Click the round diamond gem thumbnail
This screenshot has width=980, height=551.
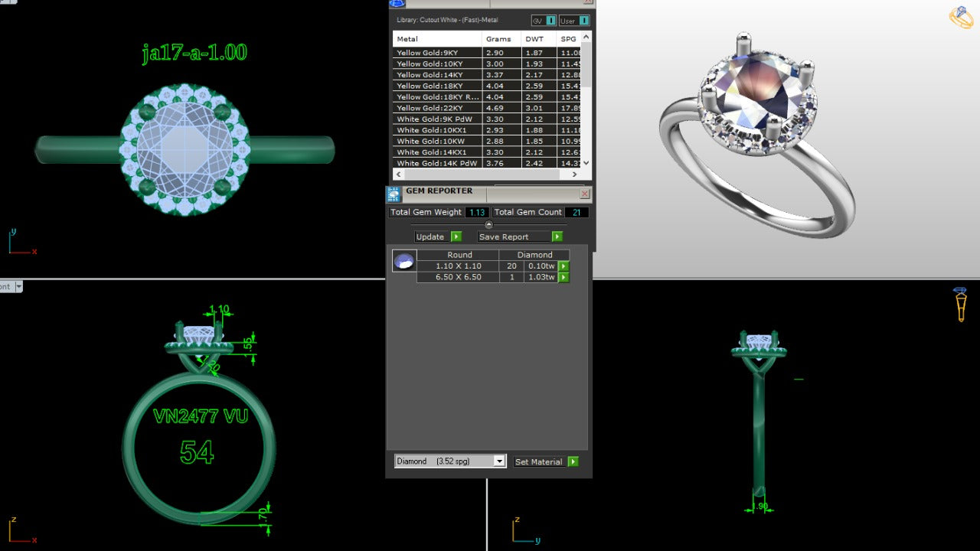[403, 261]
